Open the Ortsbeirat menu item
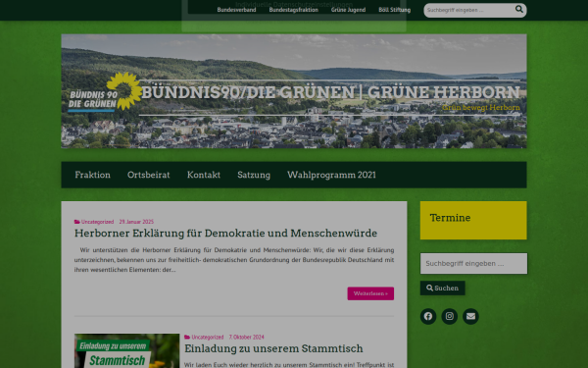This screenshot has height=368, width=588. [149, 175]
